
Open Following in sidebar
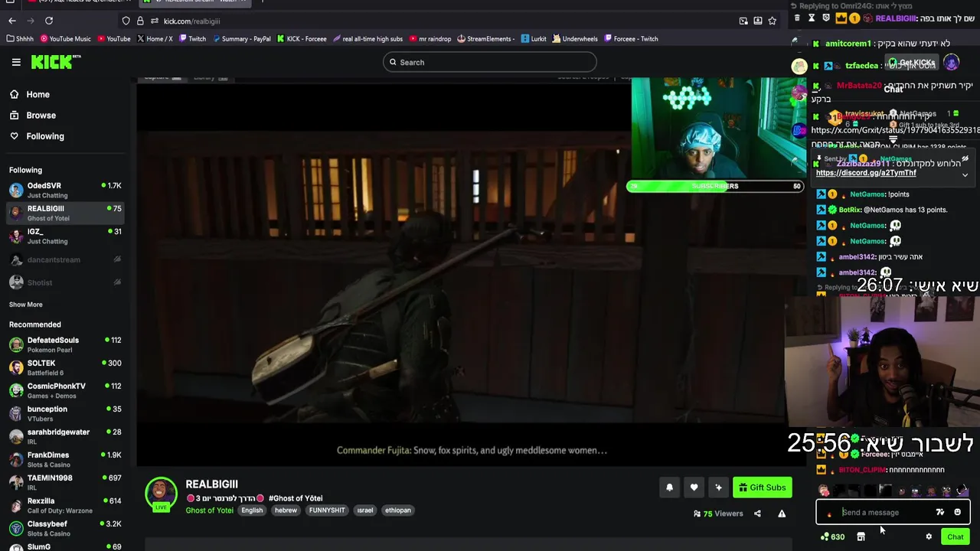click(x=45, y=136)
